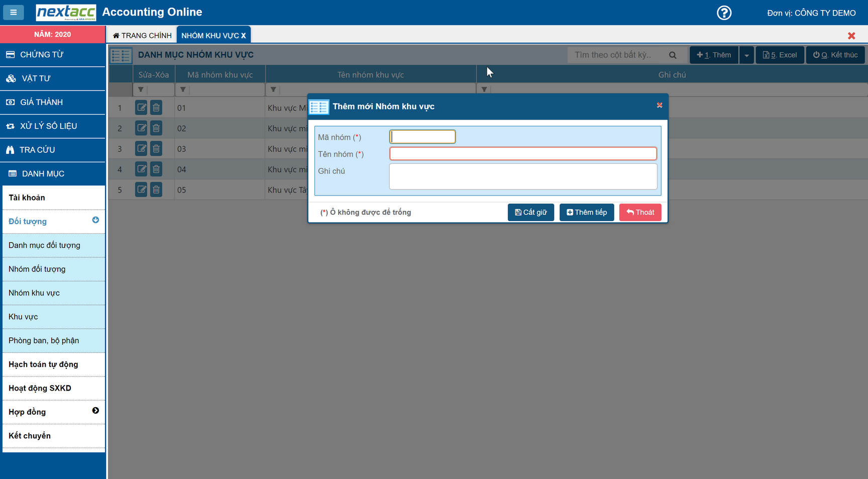Export using the Excel button
The width and height of the screenshot is (868, 479).
click(x=780, y=55)
